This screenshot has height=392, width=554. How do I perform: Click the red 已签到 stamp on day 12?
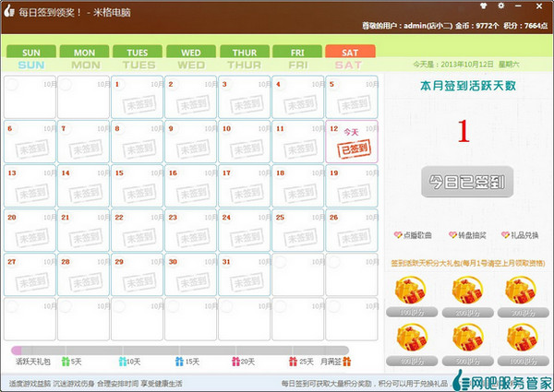pos(354,149)
